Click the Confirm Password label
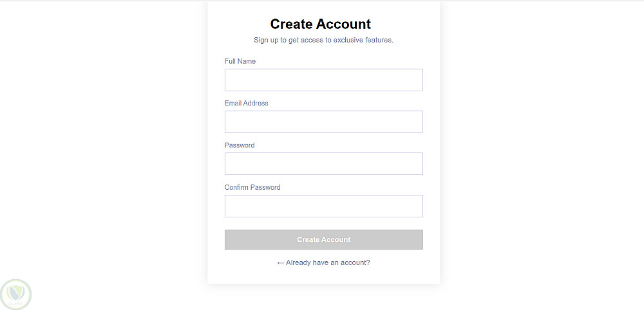 coord(252,187)
